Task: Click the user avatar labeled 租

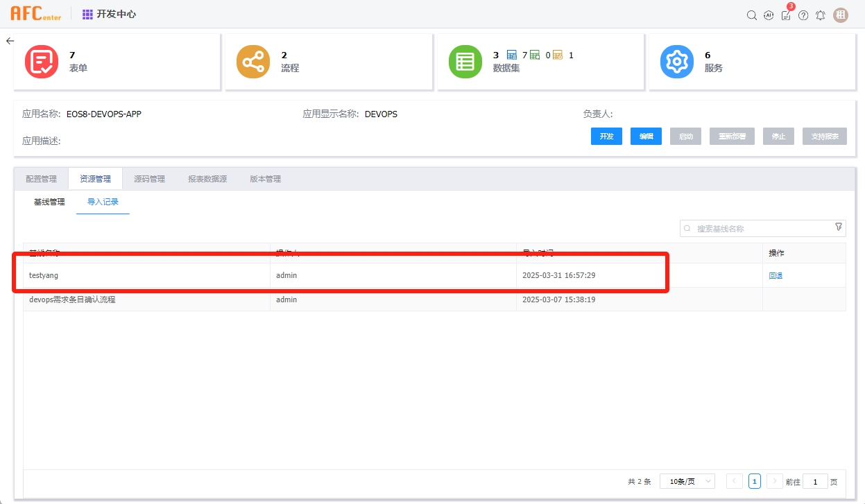Action: coord(841,15)
